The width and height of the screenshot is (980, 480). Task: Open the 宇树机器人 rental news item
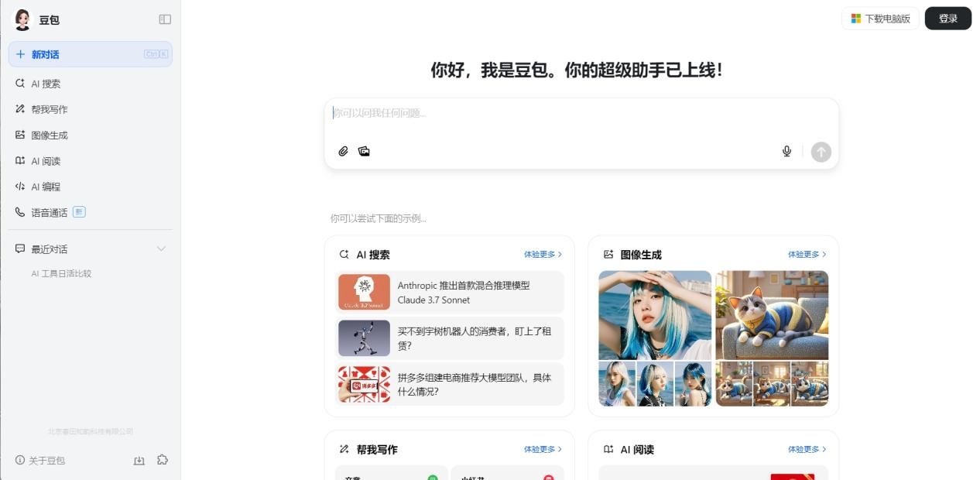[x=450, y=338]
